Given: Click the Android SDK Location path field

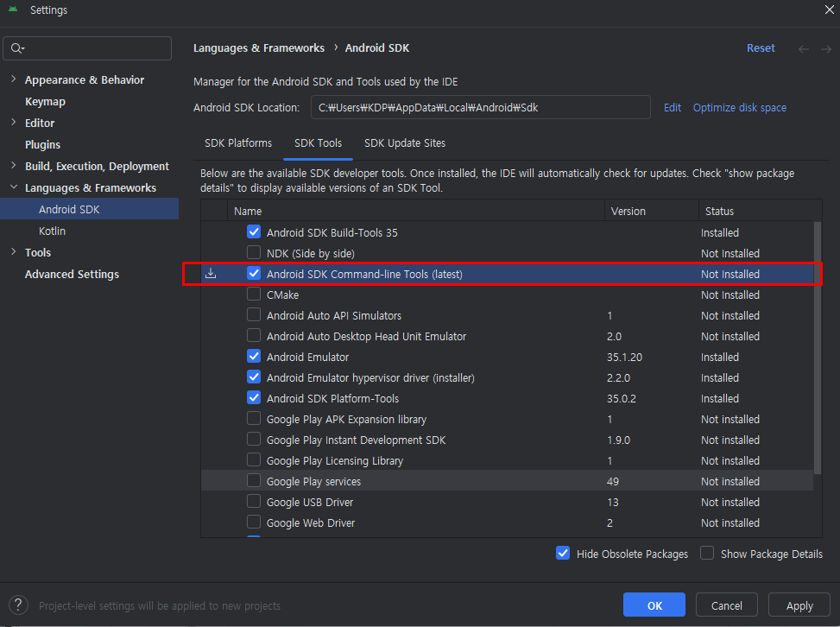Looking at the screenshot, I should point(481,107).
